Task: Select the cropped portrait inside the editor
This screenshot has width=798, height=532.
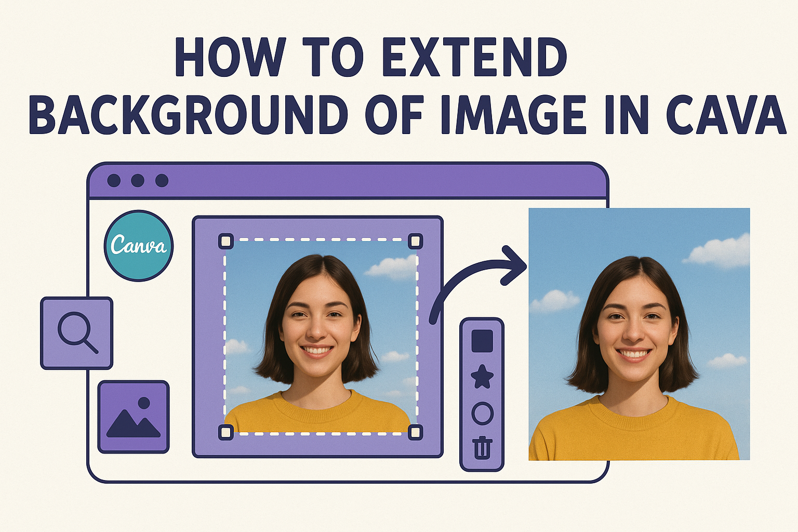Action: [321, 337]
